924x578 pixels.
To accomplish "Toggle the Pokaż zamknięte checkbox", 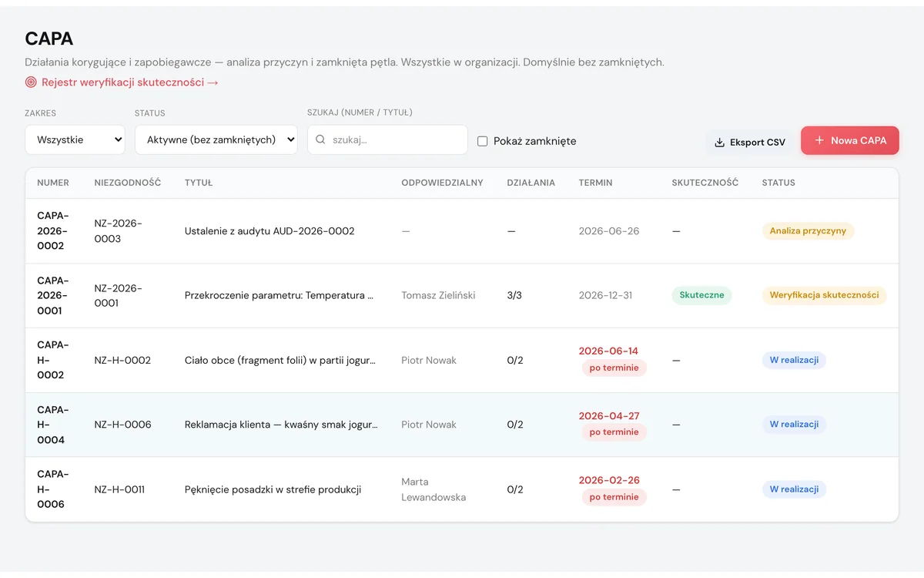I will [483, 141].
